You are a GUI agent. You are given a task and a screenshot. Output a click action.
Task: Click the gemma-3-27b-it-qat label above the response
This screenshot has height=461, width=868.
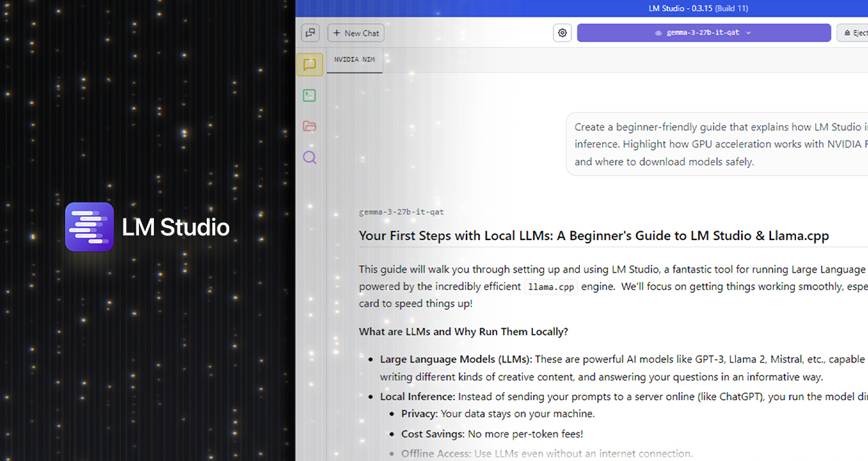pyautogui.click(x=401, y=212)
